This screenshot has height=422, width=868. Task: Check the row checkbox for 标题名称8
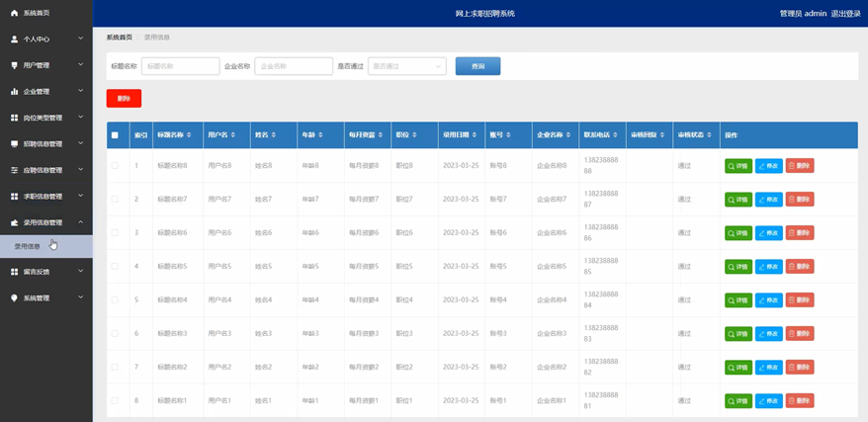(x=115, y=165)
